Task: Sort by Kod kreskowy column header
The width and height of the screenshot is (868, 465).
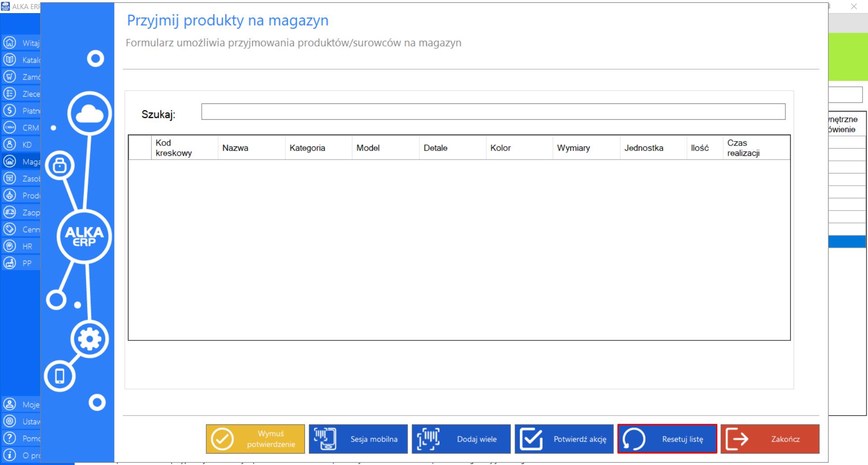Action: (185, 148)
